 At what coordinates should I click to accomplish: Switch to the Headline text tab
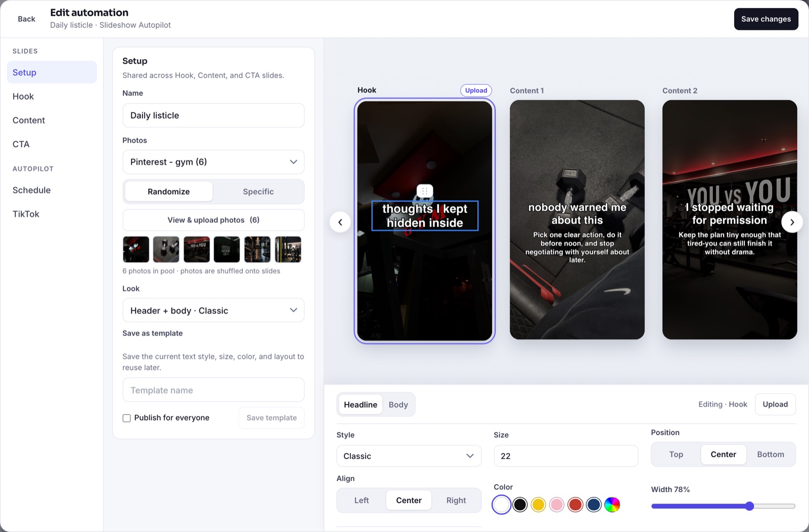(x=361, y=405)
